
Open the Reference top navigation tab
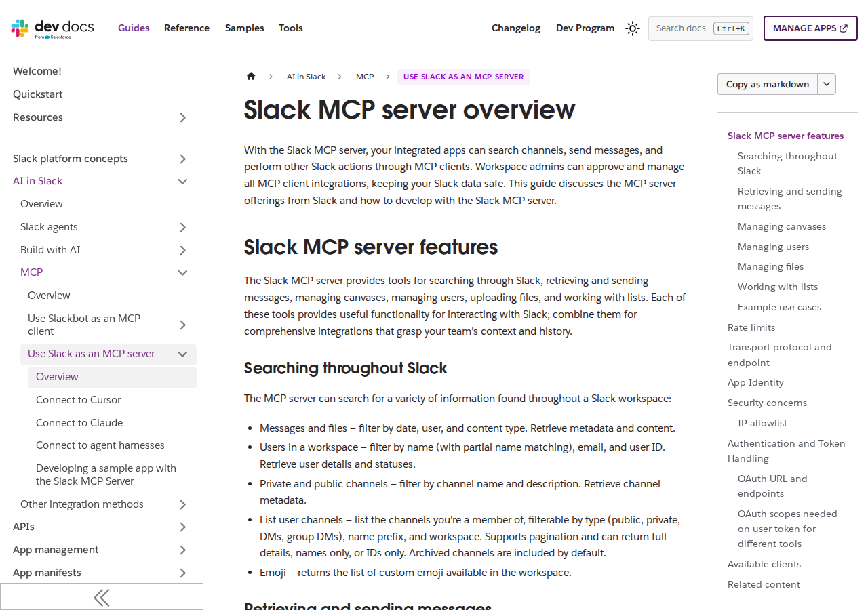(x=186, y=28)
